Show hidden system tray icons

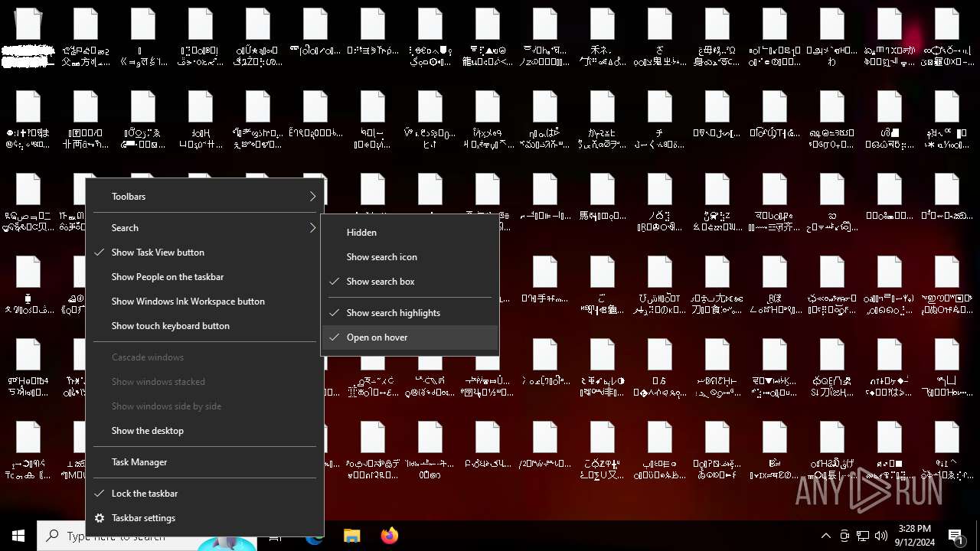pos(825,536)
